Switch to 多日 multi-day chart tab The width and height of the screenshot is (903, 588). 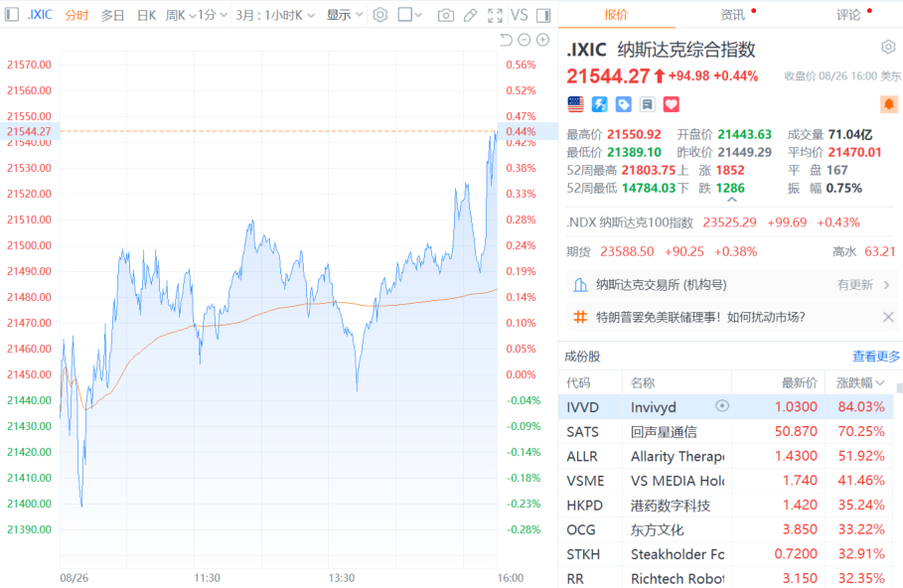(112, 15)
